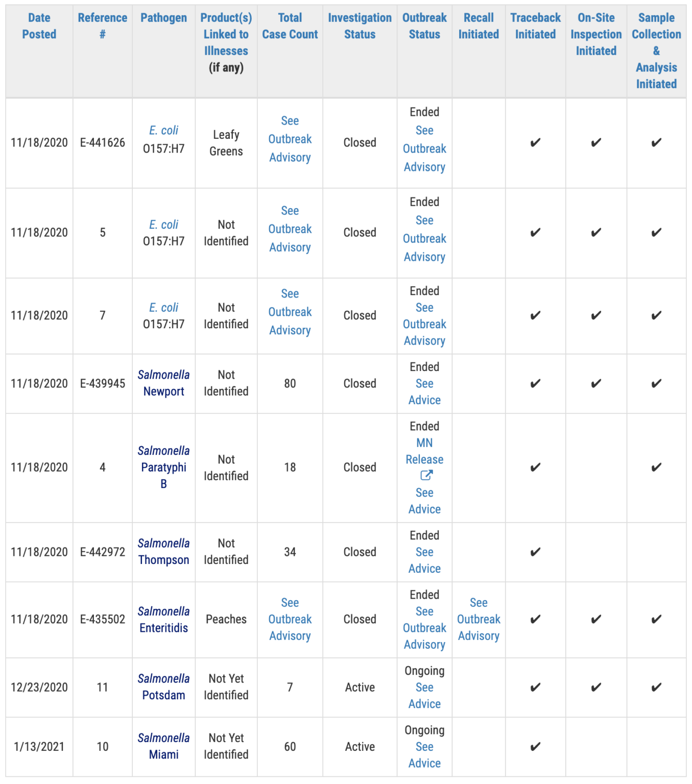Open See Advice link for Salmonella Potsdam
This screenshot has width=692, height=784.
[x=424, y=696]
